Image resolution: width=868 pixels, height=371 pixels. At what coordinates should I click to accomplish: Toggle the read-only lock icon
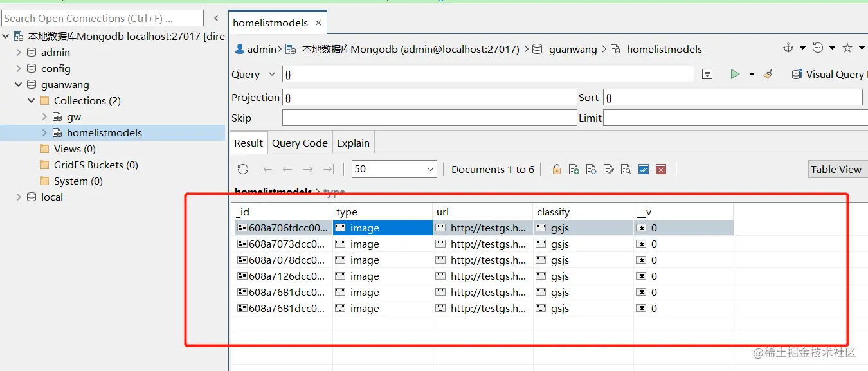(x=557, y=169)
